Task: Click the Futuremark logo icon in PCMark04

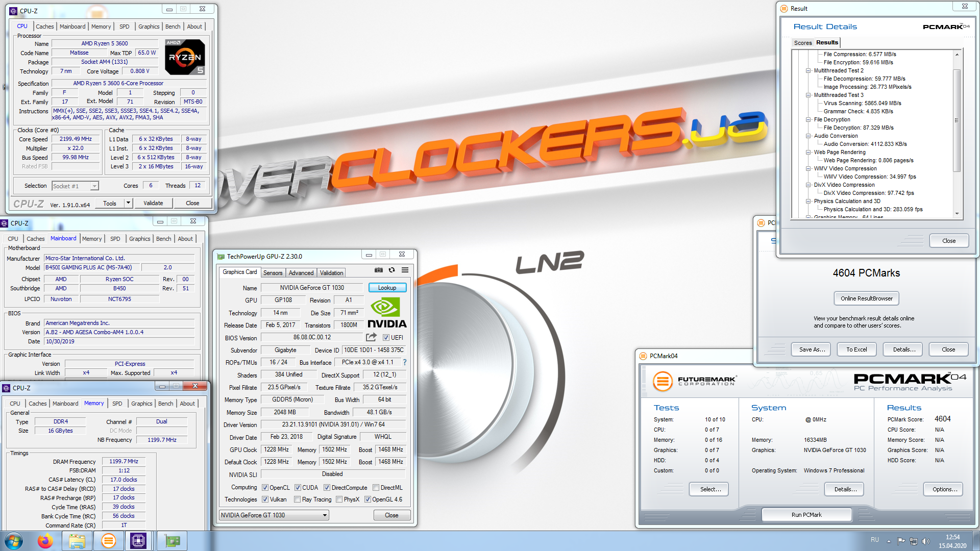Action: [663, 381]
